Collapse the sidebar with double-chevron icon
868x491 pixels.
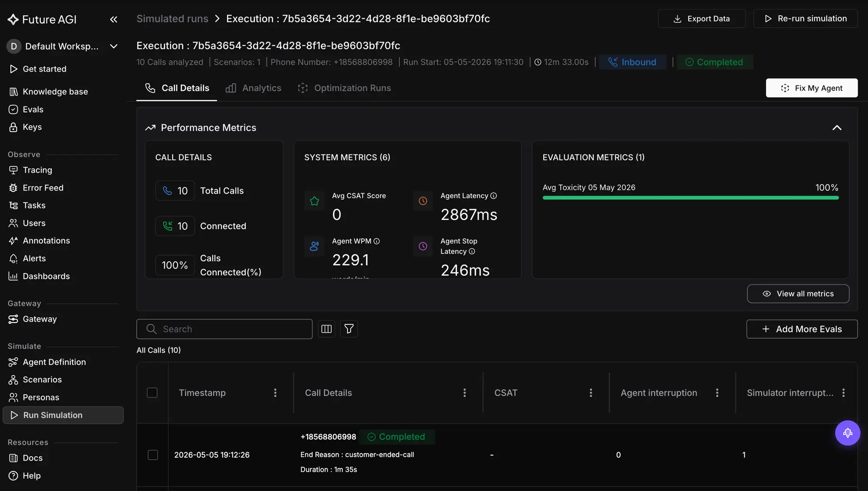[x=114, y=19]
